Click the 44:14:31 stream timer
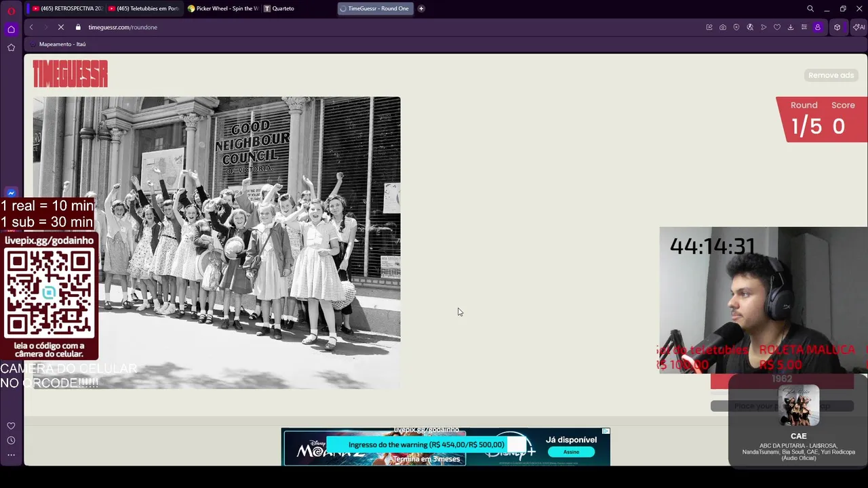The height and width of the screenshot is (488, 868). [712, 246]
